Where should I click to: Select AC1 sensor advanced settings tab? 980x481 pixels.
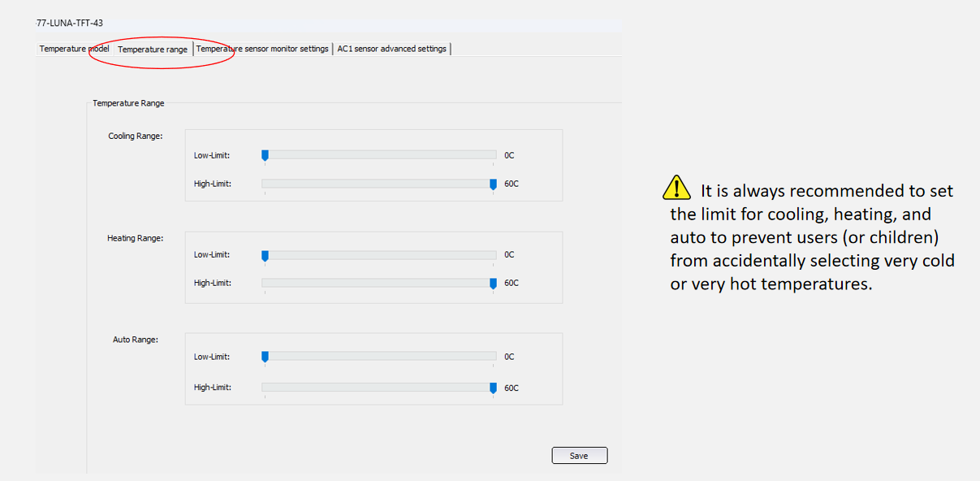coord(392,49)
